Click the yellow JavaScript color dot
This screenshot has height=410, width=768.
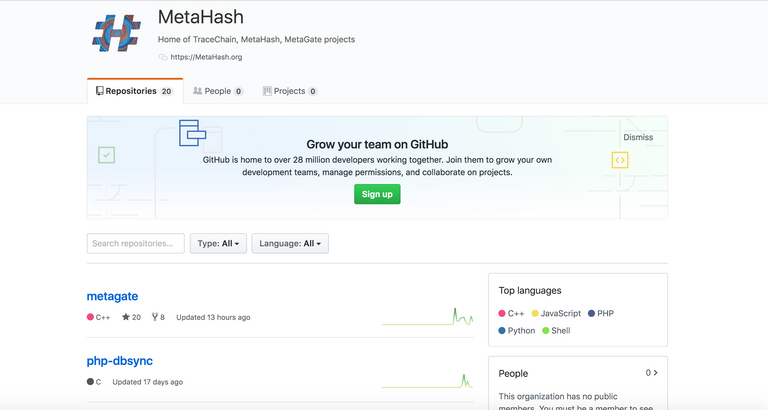coord(535,314)
